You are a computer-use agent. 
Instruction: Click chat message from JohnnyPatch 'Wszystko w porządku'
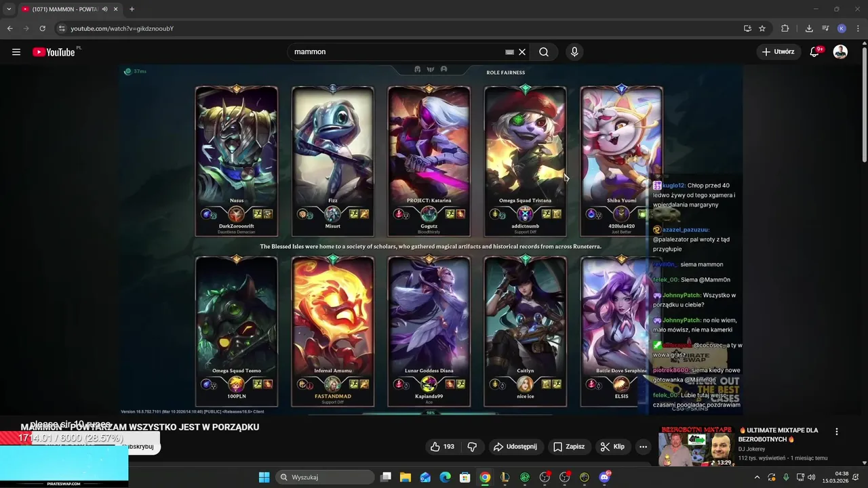(694, 300)
